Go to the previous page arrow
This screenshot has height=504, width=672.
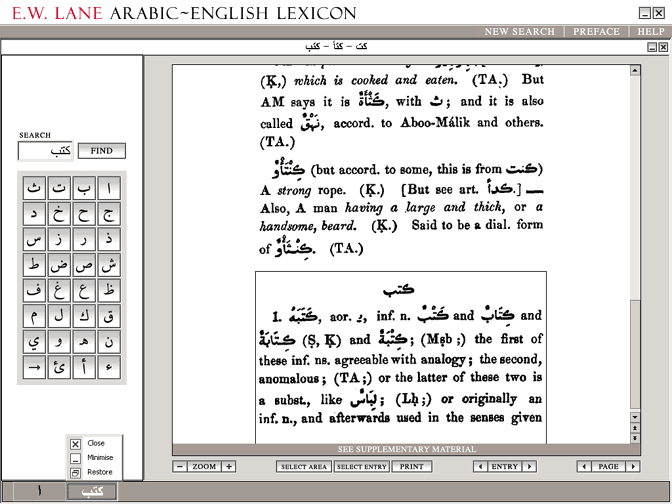584,466
